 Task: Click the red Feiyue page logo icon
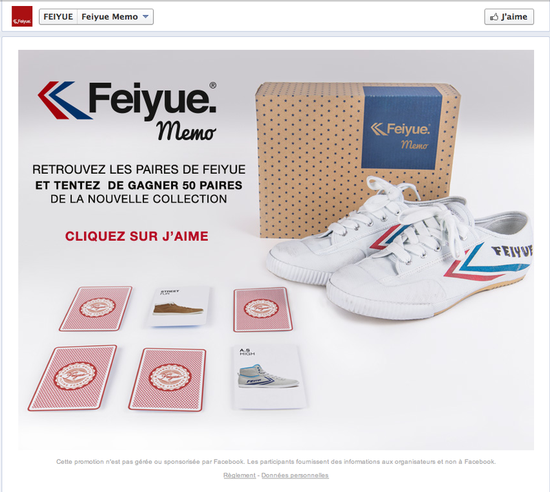click(22, 16)
